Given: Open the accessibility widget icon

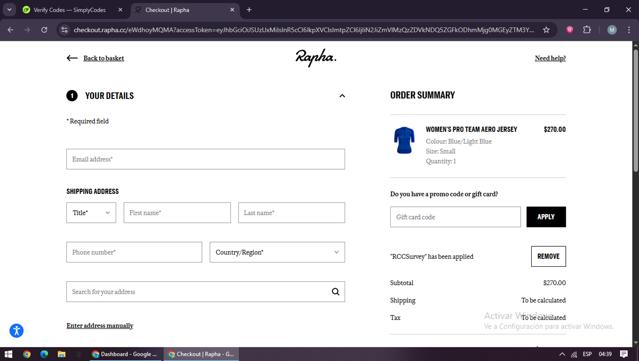Looking at the screenshot, I should pos(17,330).
